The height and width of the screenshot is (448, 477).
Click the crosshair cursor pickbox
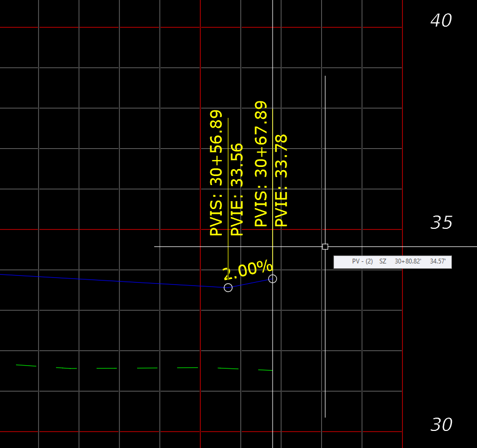tap(325, 246)
